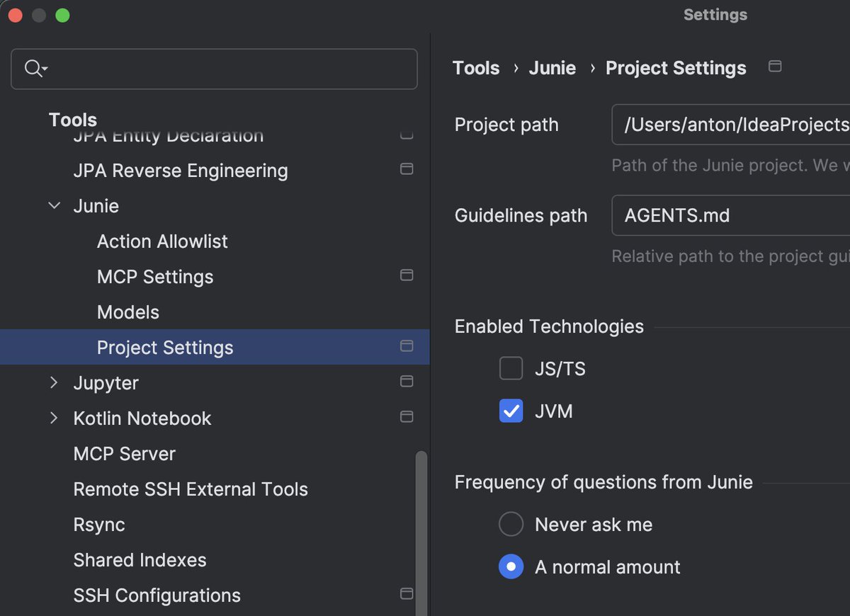Click the project icon next to breadcrumb title
The image size is (850, 616).
tap(775, 67)
